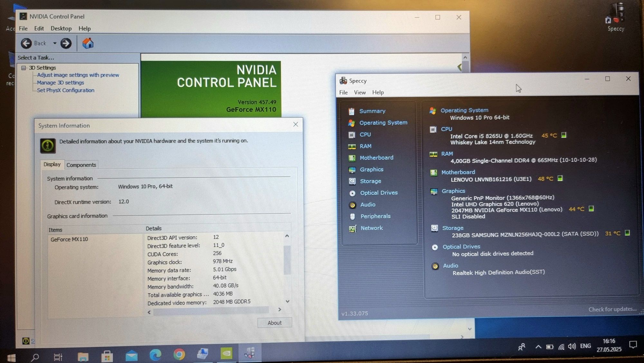The image size is (644, 363).
Task: Click the NVIDIA taskbar button
Action: (x=227, y=354)
